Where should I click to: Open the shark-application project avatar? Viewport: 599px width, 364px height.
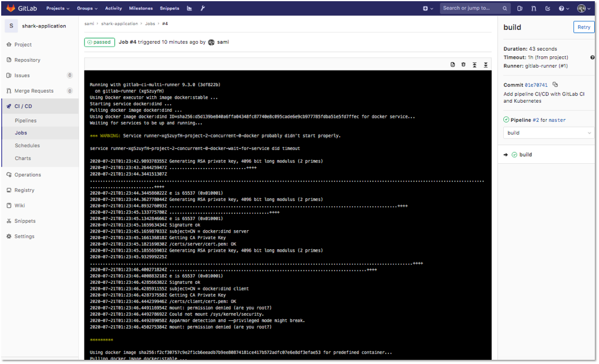[x=11, y=26]
